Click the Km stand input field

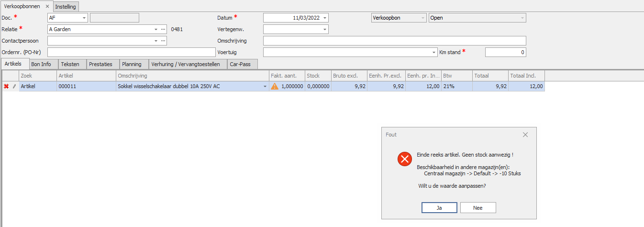(x=506, y=52)
